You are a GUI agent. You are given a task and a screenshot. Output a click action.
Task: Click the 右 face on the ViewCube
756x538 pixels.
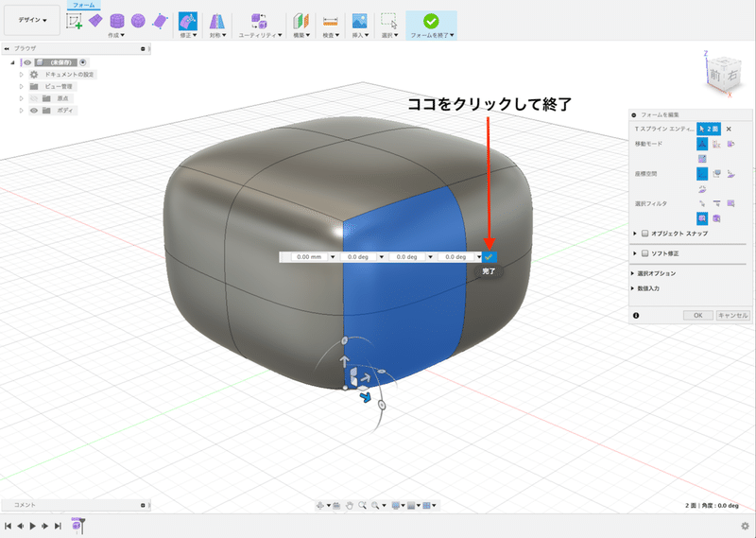[x=732, y=76]
